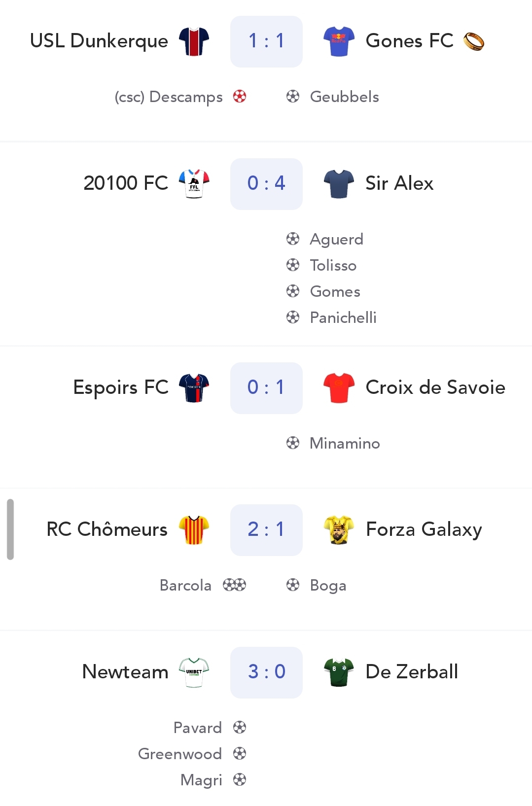Click goal scorer Minamino
The height and width of the screenshot is (806, 532).
345,443
